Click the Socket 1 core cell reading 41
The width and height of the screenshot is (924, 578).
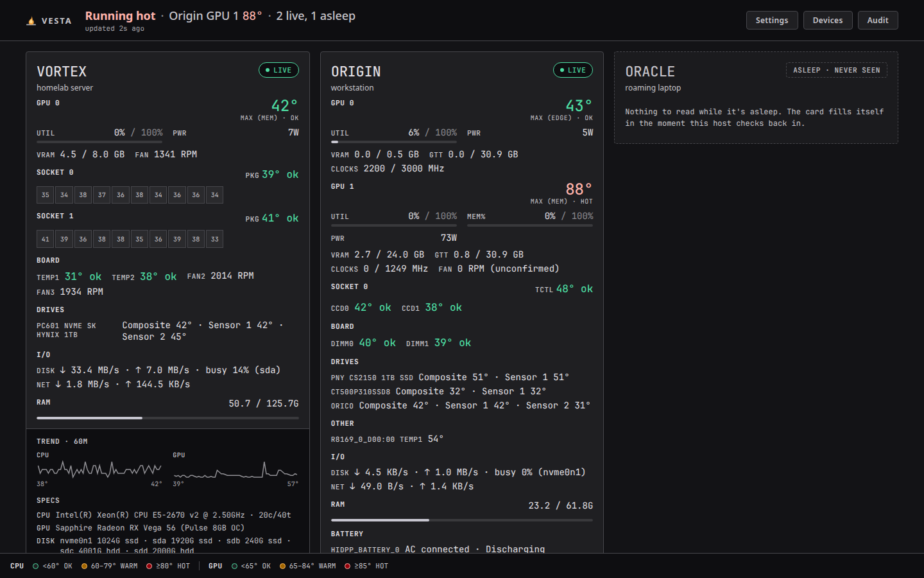(46, 239)
